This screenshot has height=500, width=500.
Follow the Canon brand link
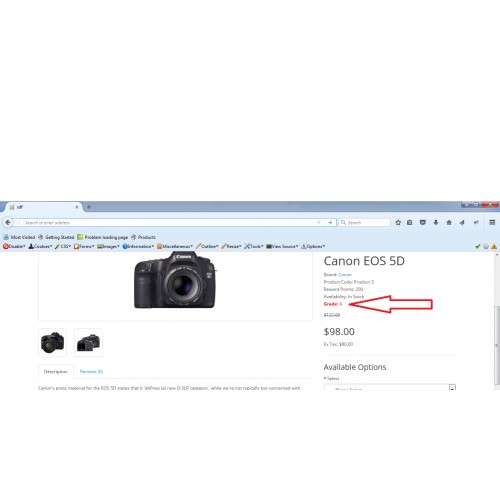point(345,275)
